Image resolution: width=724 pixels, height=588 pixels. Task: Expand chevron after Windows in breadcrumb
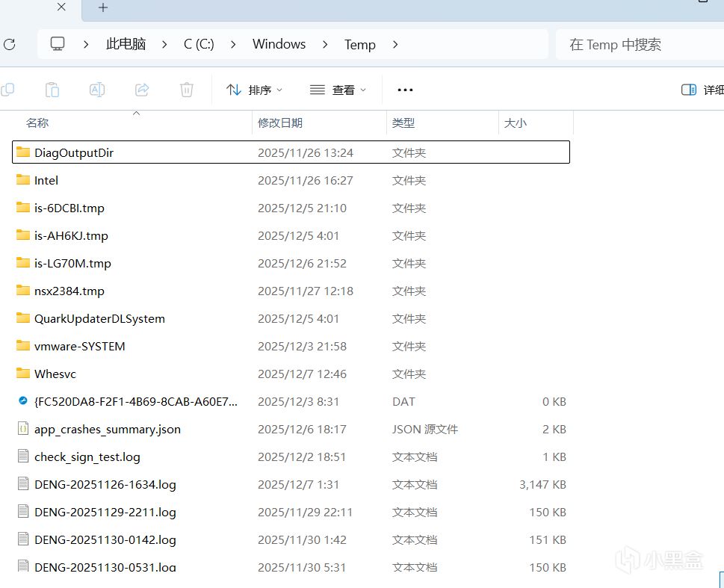325,44
